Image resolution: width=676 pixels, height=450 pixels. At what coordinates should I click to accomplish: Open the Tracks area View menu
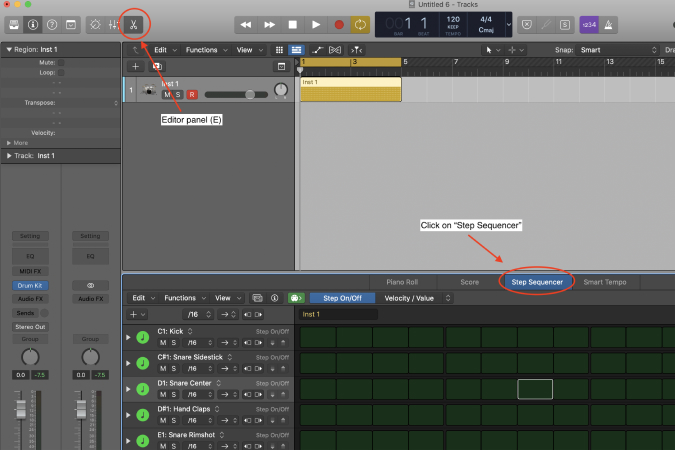coord(250,50)
